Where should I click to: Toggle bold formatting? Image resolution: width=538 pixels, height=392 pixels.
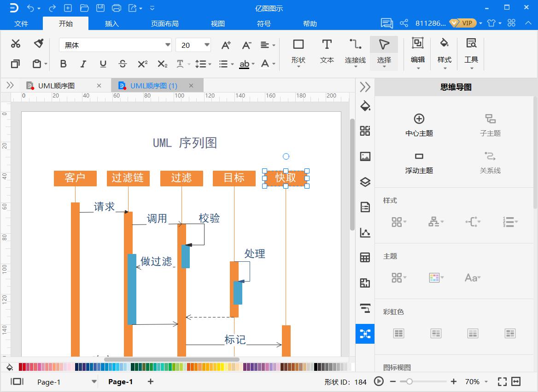pyautogui.click(x=63, y=64)
